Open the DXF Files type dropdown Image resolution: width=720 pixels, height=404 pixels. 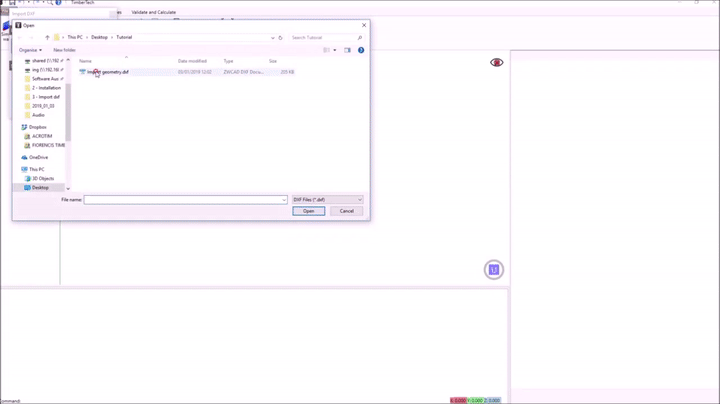(327, 200)
